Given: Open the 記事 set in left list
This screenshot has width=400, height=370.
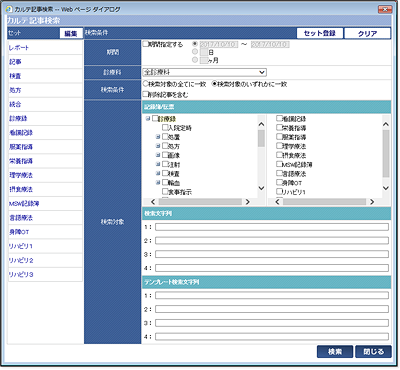Looking at the screenshot, I should pyautogui.click(x=45, y=62).
